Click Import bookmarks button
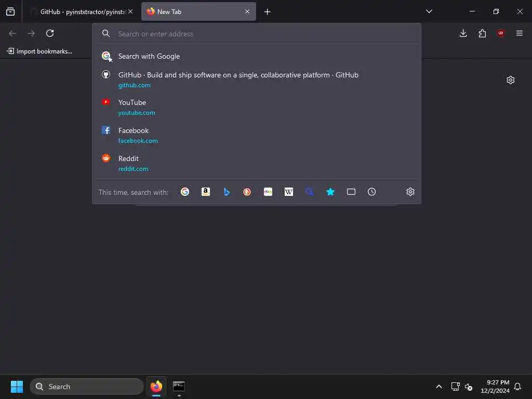This screenshot has height=399, width=532. (x=39, y=51)
